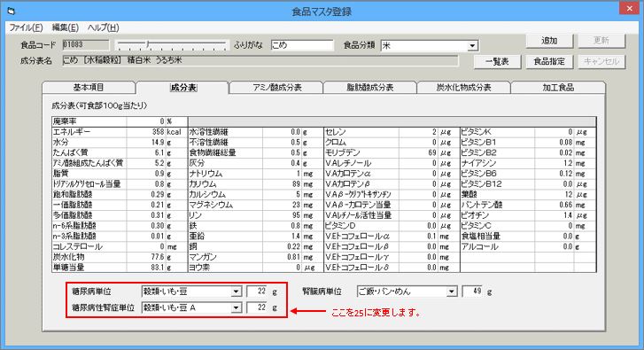
Task: Expand the 糖尿病単位 category dropdown
Action: pos(237,292)
